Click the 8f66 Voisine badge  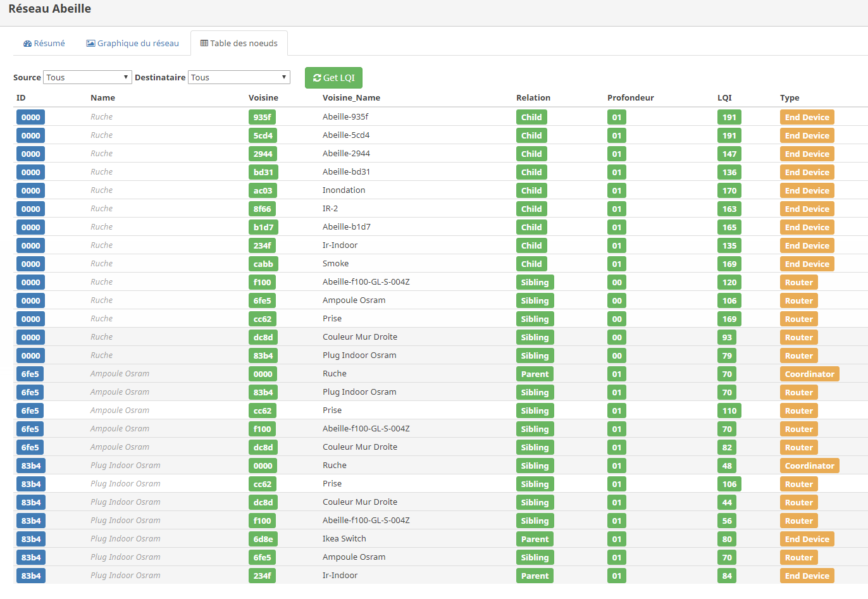[x=262, y=209]
